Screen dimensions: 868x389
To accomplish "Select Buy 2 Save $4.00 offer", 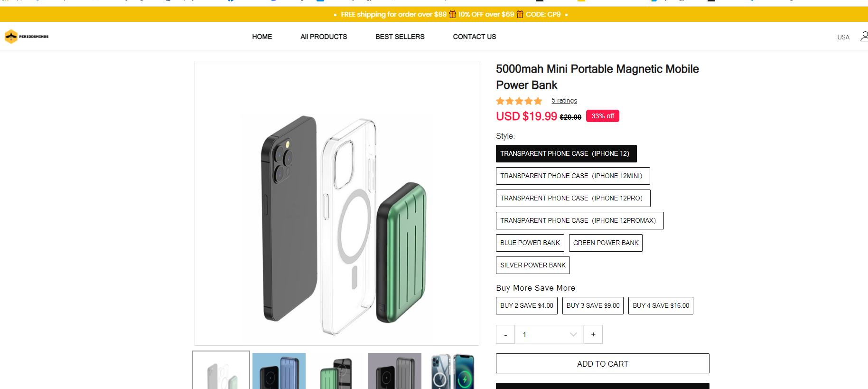I will [526, 305].
